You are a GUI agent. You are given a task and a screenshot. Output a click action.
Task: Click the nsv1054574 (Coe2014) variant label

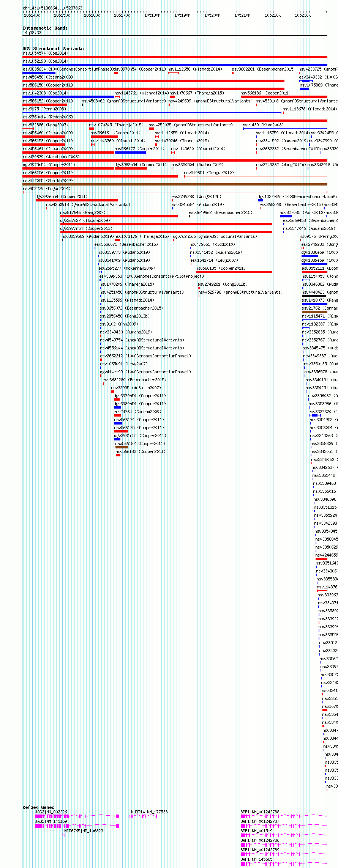click(46, 53)
